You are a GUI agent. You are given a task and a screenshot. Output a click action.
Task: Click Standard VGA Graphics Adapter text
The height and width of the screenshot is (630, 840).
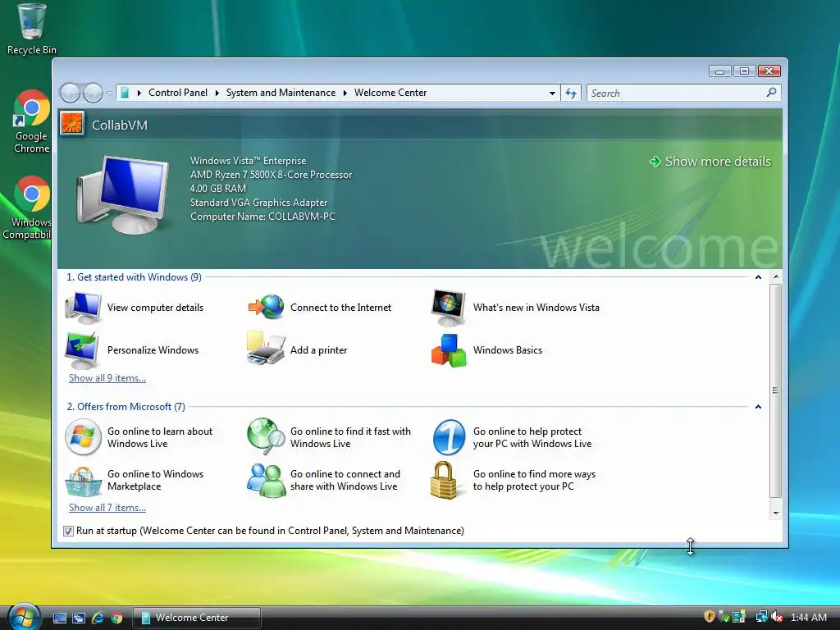(258, 203)
